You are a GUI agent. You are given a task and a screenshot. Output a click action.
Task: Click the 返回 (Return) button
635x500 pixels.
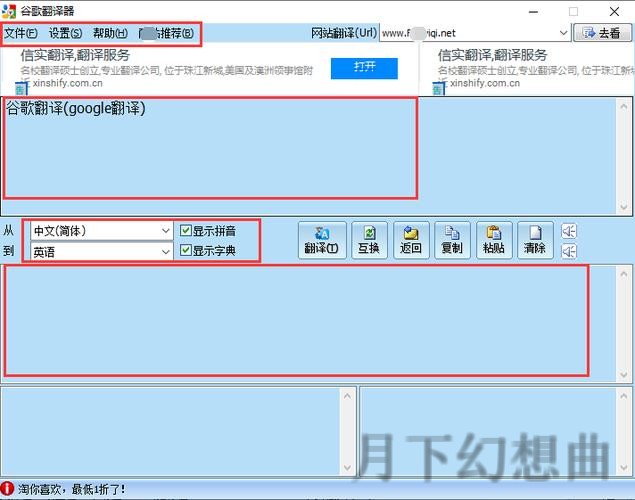click(411, 241)
